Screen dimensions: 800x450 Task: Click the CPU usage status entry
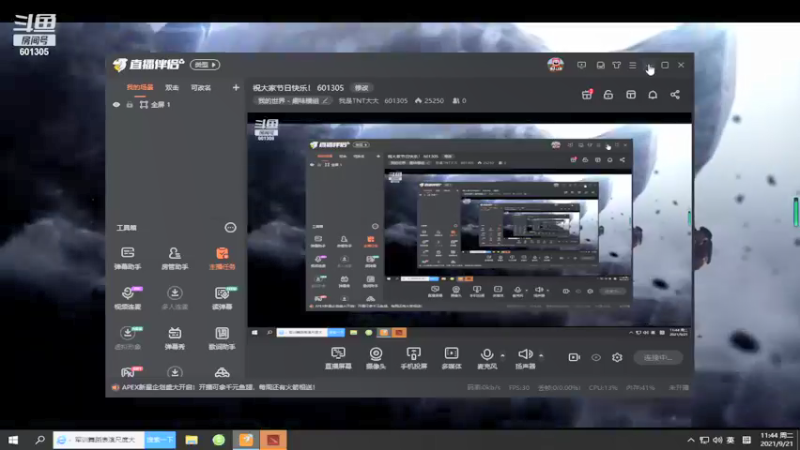(603, 388)
